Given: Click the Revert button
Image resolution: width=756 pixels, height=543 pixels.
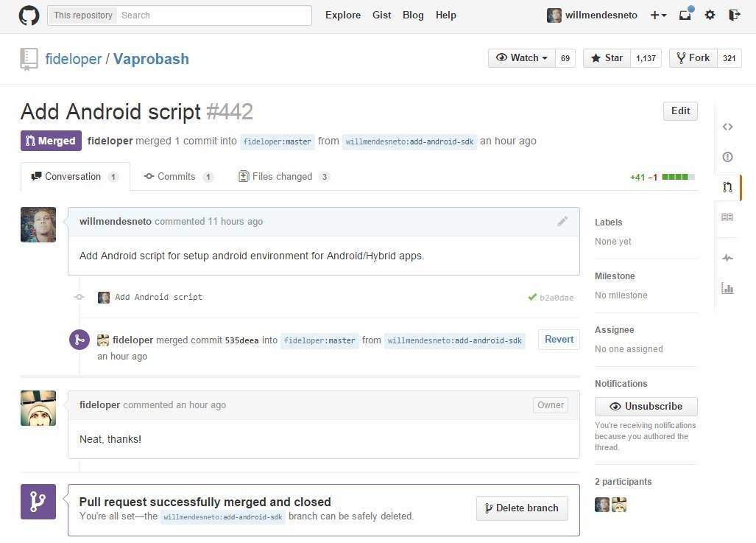Looking at the screenshot, I should [559, 340].
